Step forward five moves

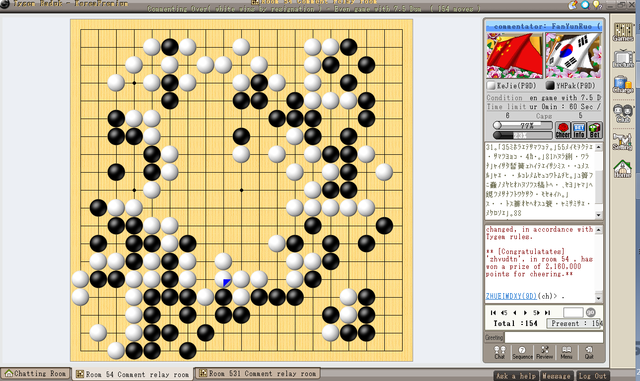click(536, 312)
